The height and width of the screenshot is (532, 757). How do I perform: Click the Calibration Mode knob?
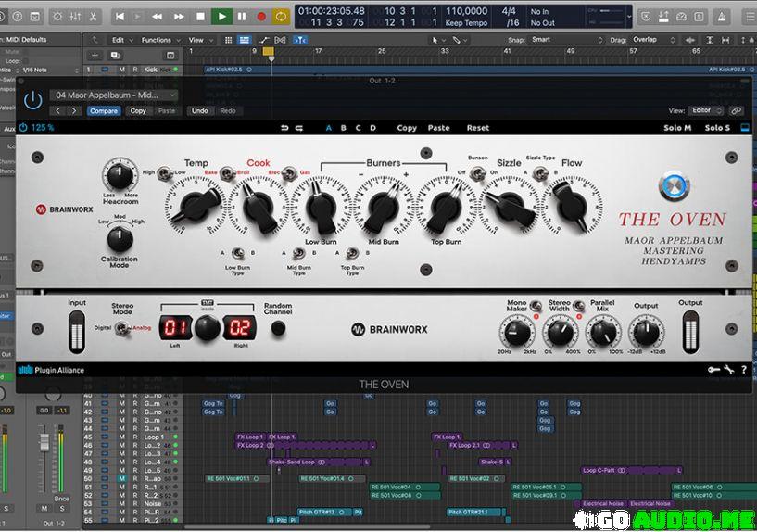[120, 238]
